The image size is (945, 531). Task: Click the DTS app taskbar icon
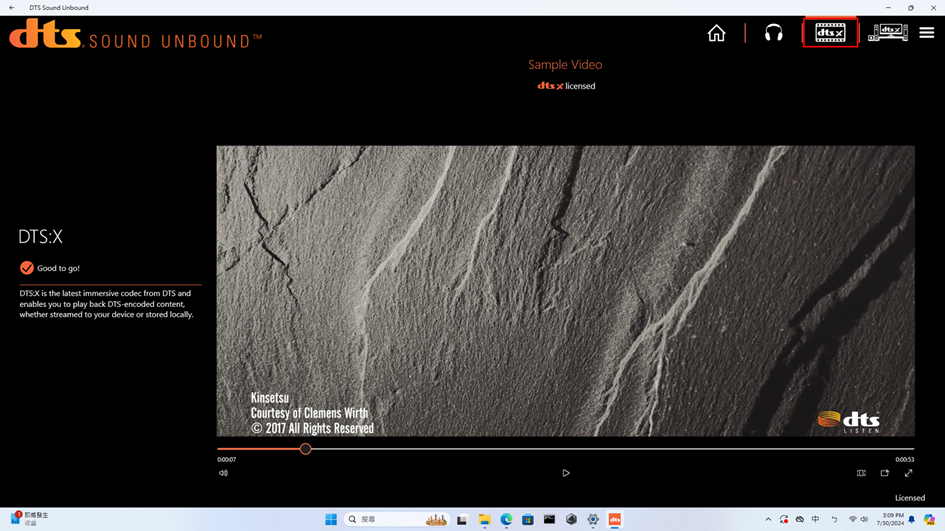coord(615,520)
